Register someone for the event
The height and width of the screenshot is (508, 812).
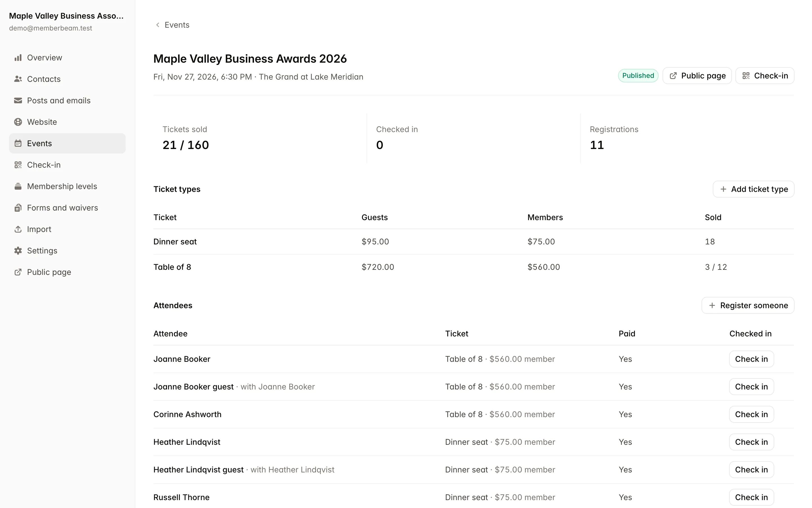tap(748, 305)
